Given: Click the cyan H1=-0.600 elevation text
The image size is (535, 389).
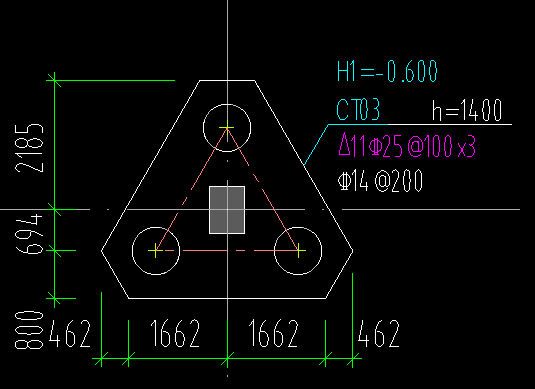Looking at the screenshot, I should tap(387, 71).
